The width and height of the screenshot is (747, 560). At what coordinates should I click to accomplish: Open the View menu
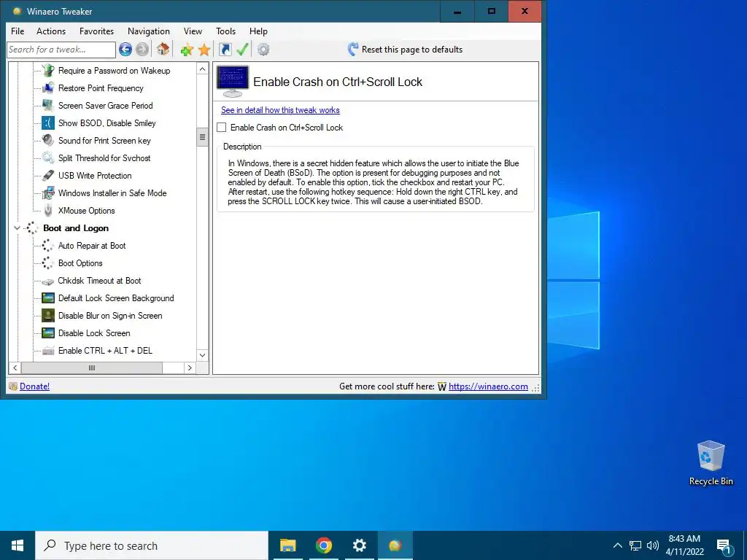tap(193, 31)
